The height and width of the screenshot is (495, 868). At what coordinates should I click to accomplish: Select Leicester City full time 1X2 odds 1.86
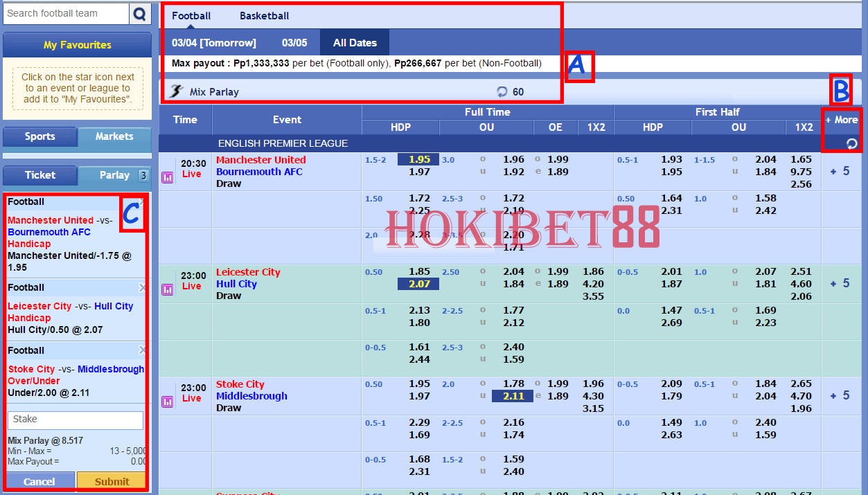[593, 272]
